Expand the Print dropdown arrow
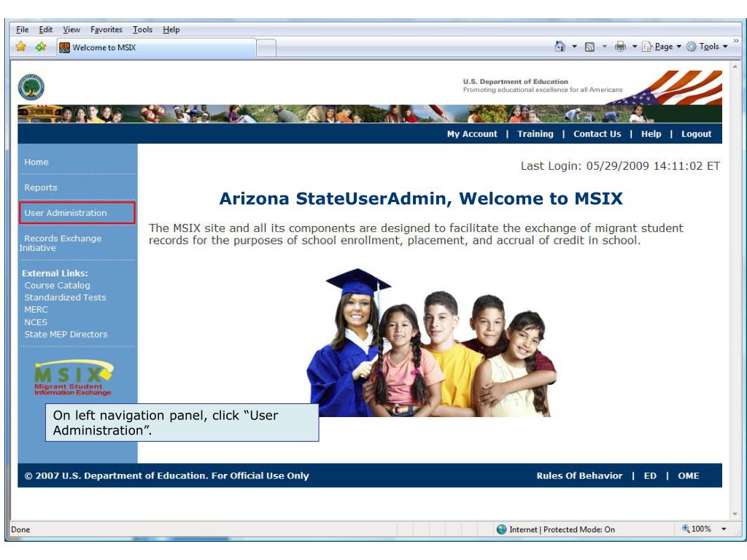 coord(635,47)
